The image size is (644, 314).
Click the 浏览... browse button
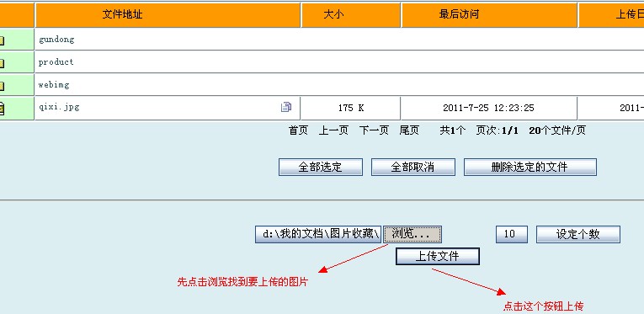412,234
